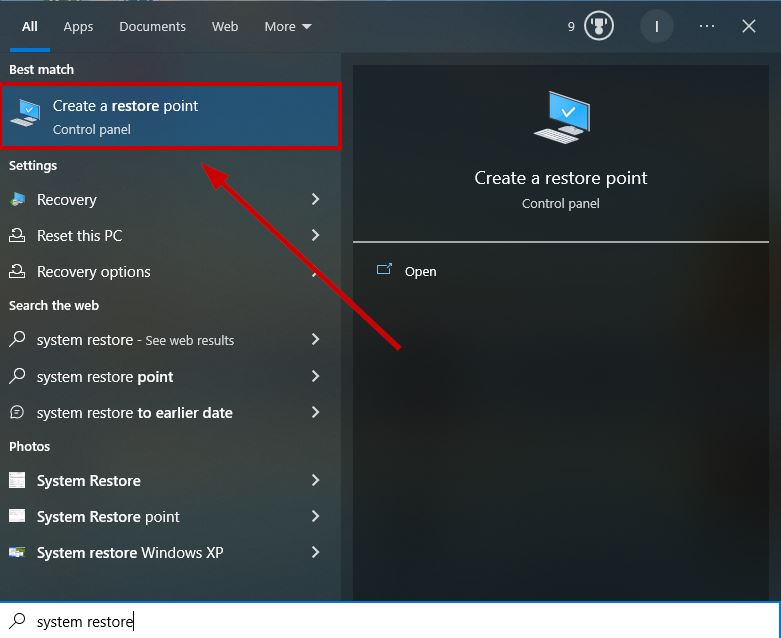Click magnifier icon beside lowercase system restore point

pos(17,376)
